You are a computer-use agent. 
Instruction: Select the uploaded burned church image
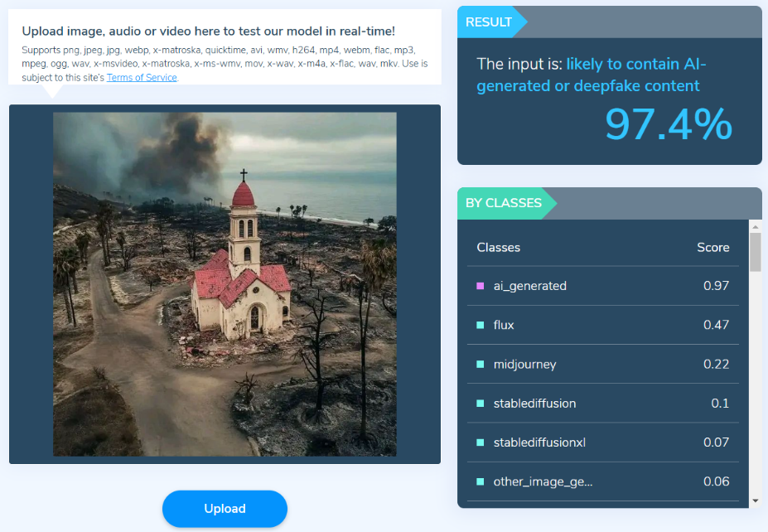click(225, 284)
